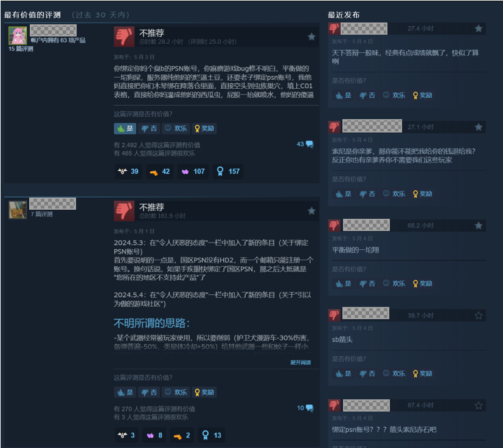Click the star icon on first 不推荐 review
This screenshot has width=503, height=448.
[x=311, y=36]
